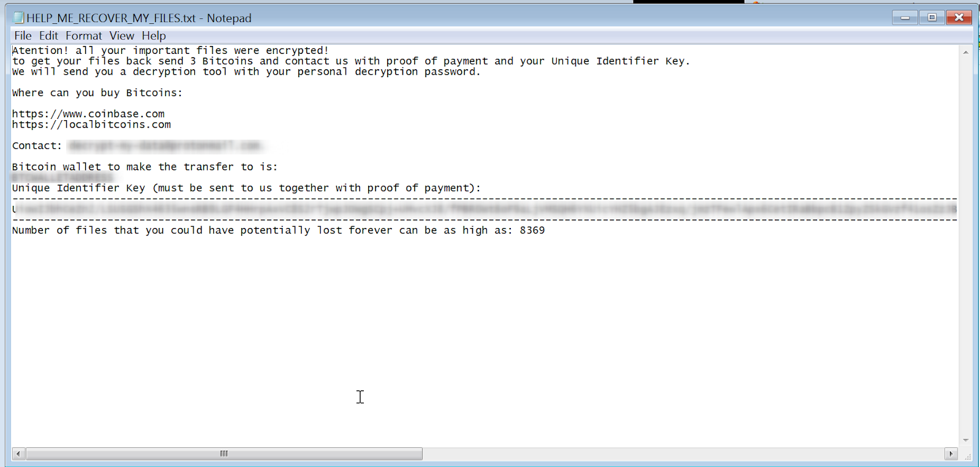Open the Edit menu

(x=48, y=36)
